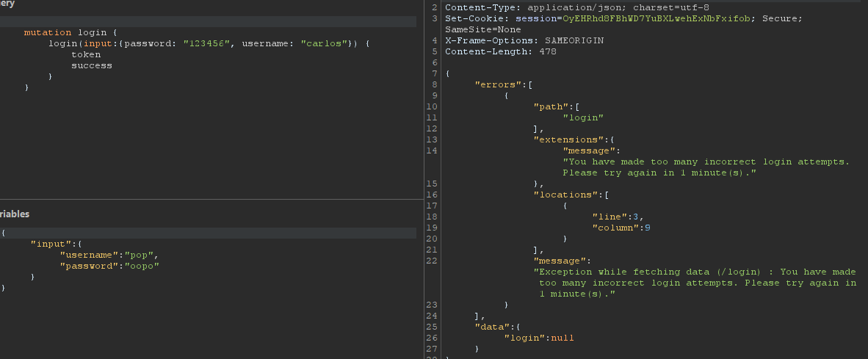Click the "mutation login" line in query editor
The width and height of the screenshot is (868, 359).
(70, 33)
